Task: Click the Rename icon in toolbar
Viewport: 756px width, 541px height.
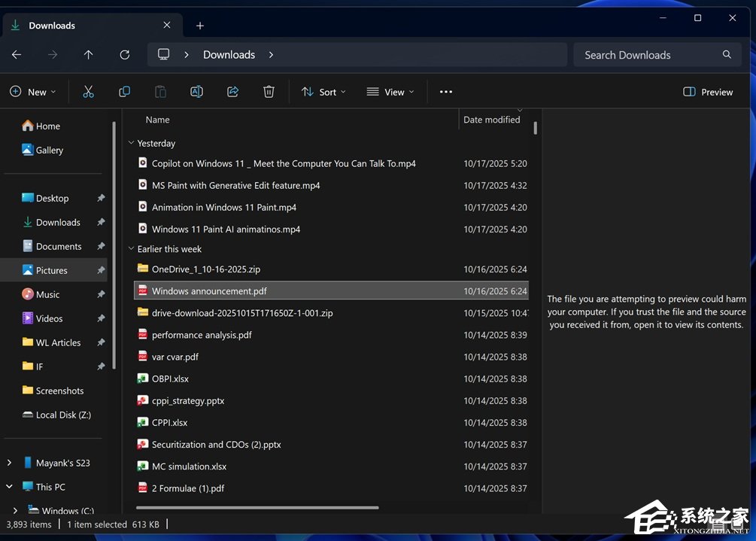Action: point(196,92)
